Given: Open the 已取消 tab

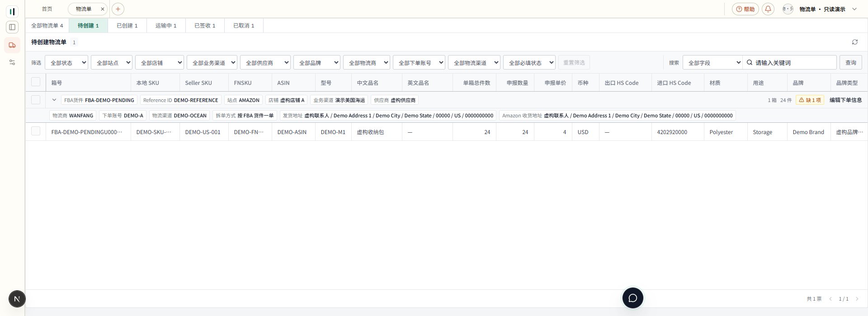Looking at the screenshot, I should pyautogui.click(x=244, y=26).
